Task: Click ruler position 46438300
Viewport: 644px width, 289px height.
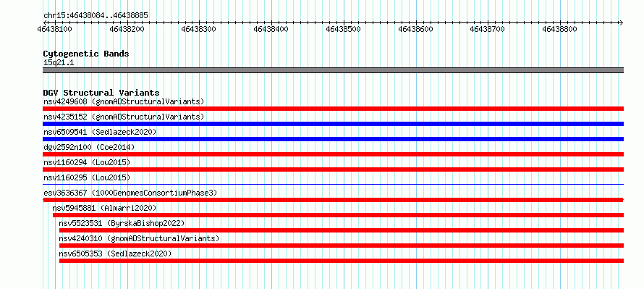Action: tap(199, 29)
